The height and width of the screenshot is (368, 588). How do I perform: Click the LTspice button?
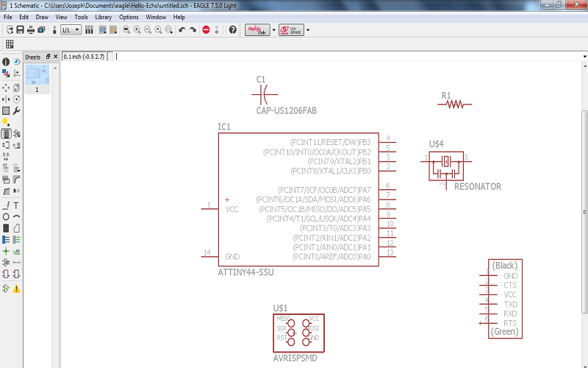click(291, 30)
